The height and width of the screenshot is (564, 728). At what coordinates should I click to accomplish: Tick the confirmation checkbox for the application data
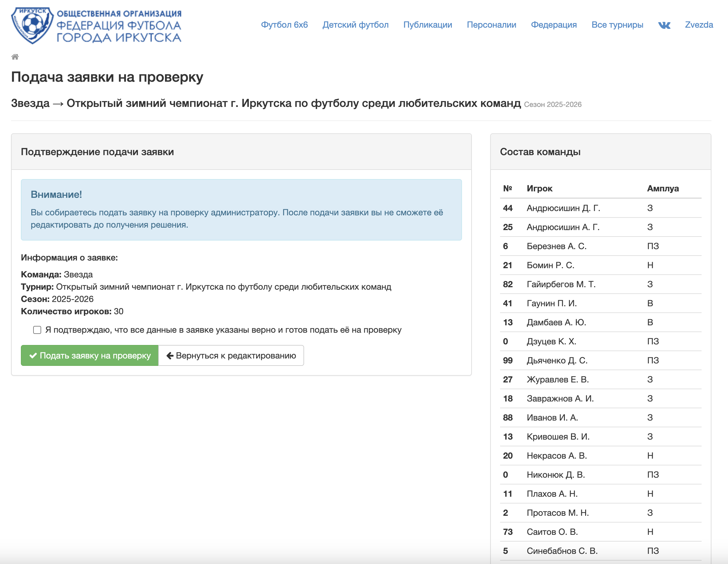point(37,330)
